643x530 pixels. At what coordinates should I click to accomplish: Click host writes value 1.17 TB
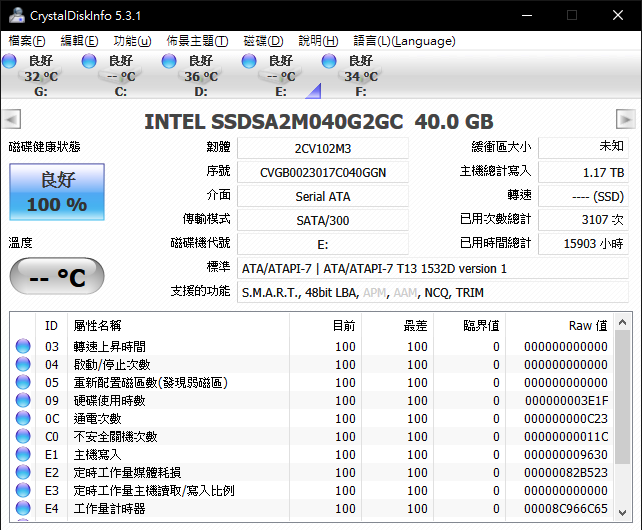click(x=583, y=172)
